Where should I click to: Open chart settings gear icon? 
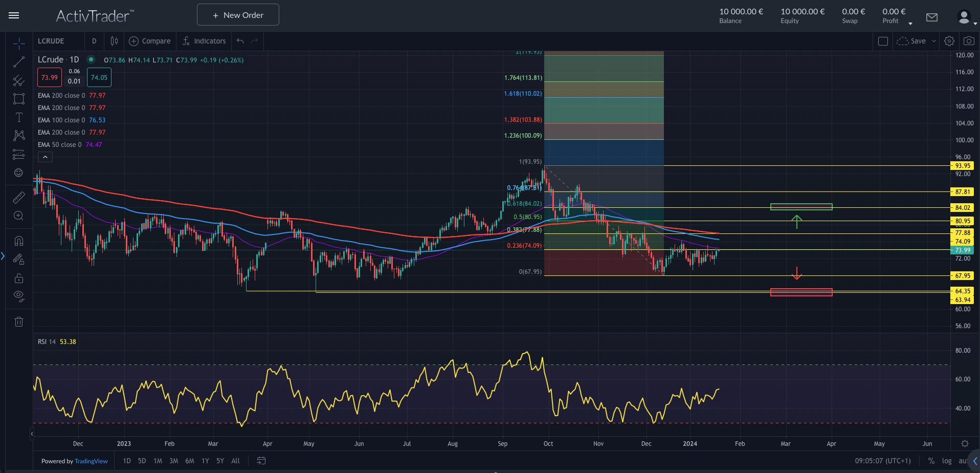[x=949, y=41]
